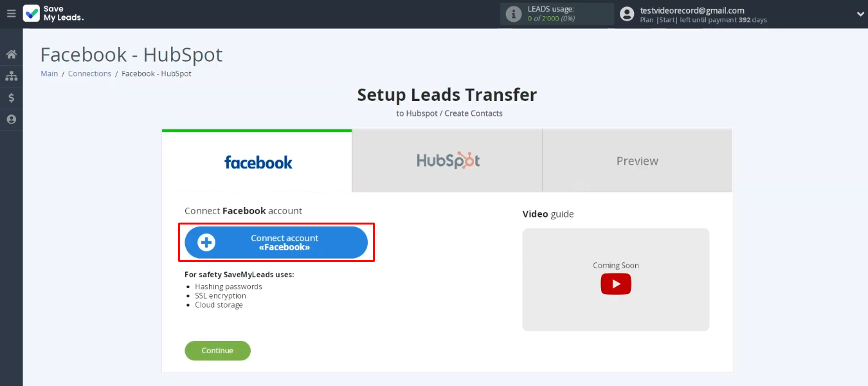The width and height of the screenshot is (868, 386).
Task: Switch to the Preview tab
Action: tap(637, 161)
